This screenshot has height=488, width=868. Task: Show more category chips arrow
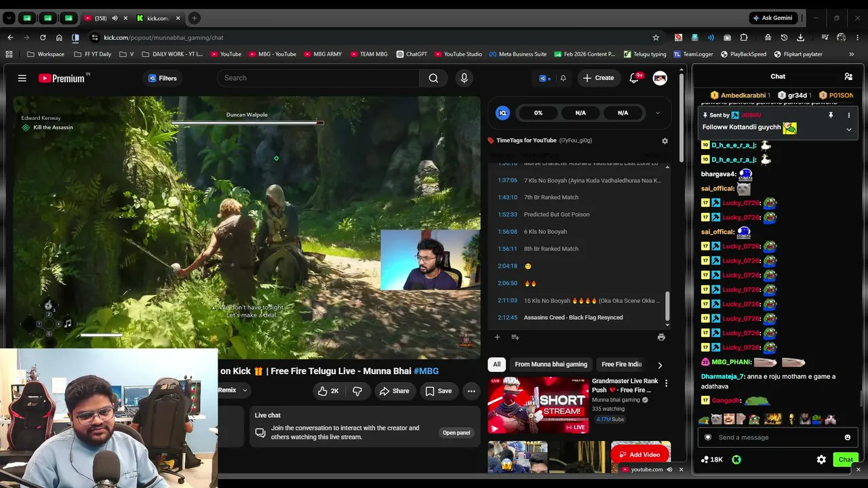660,365
